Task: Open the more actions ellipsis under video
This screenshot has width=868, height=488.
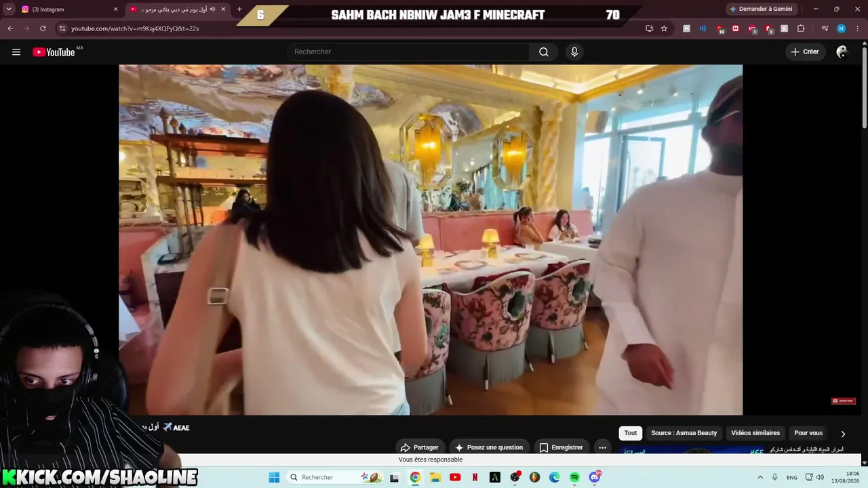Action: pyautogui.click(x=602, y=447)
